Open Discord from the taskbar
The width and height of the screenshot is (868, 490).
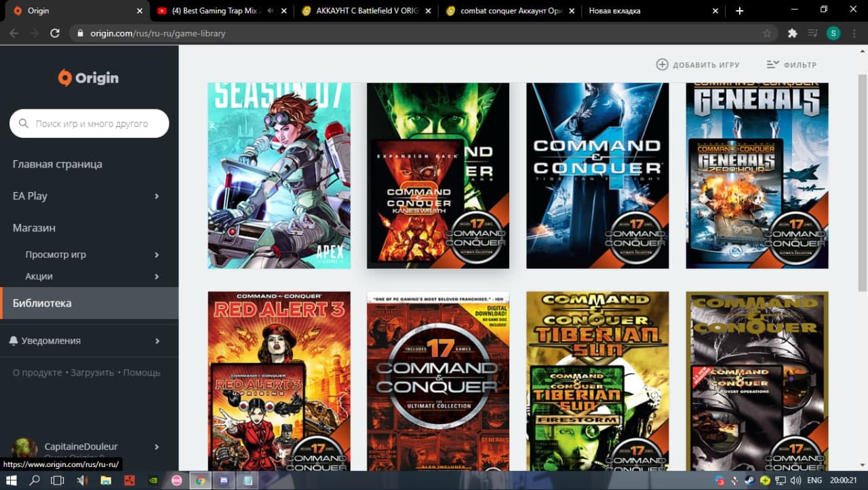point(224,480)
